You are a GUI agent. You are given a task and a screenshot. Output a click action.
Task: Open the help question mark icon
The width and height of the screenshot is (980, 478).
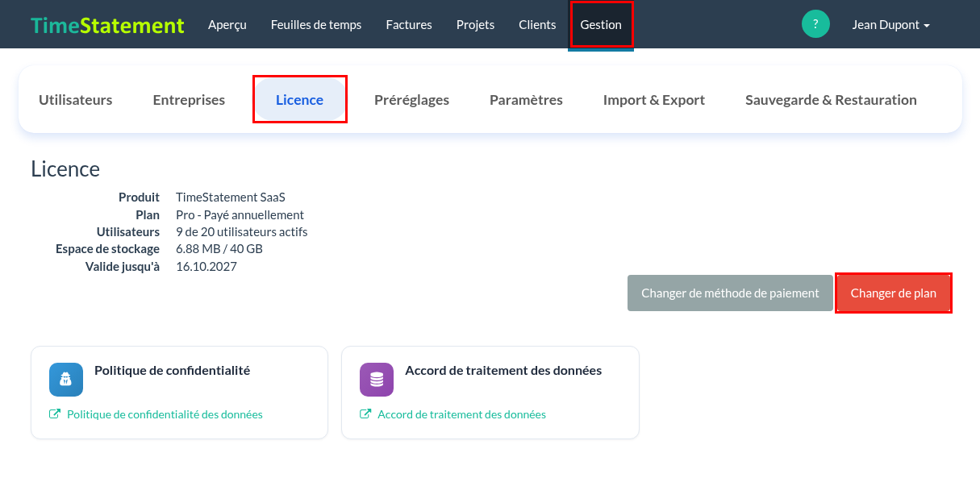815,24
